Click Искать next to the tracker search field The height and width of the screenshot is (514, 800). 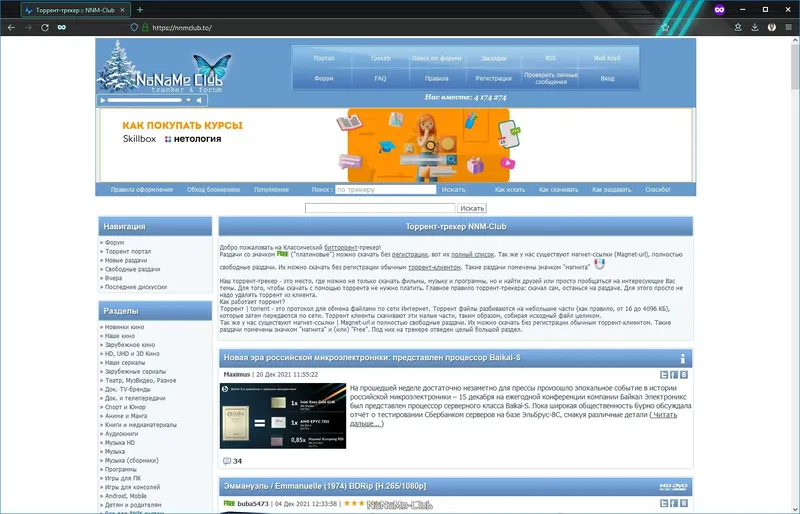tap(453, 190)
